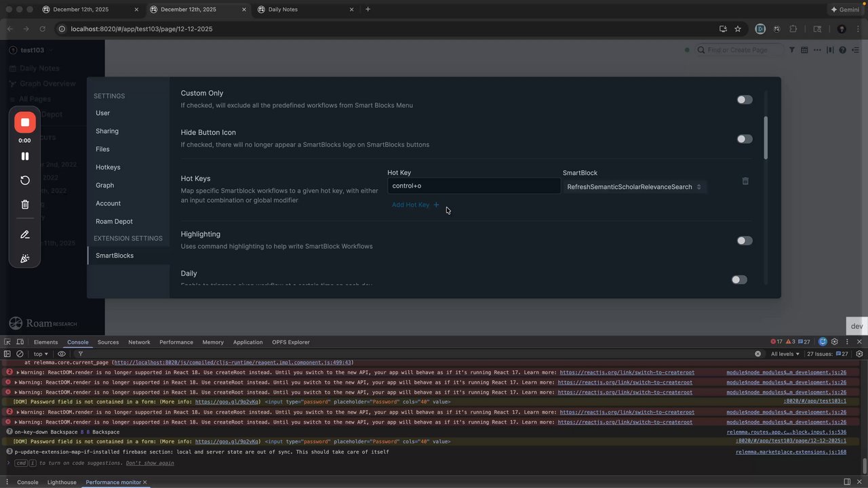Open the console context 'top' dropdown
This screenshot has height=488, width=868.
[x=41, y=354]
